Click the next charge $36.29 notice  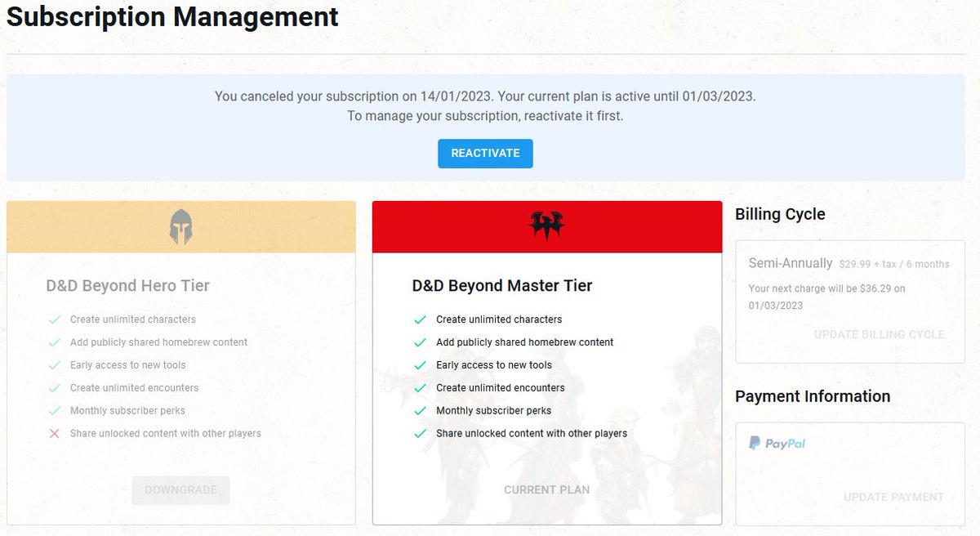click(826, 297)
